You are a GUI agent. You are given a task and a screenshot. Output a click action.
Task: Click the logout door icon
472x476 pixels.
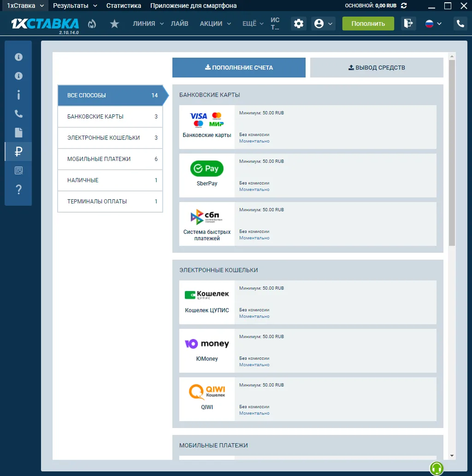[408, 24]
